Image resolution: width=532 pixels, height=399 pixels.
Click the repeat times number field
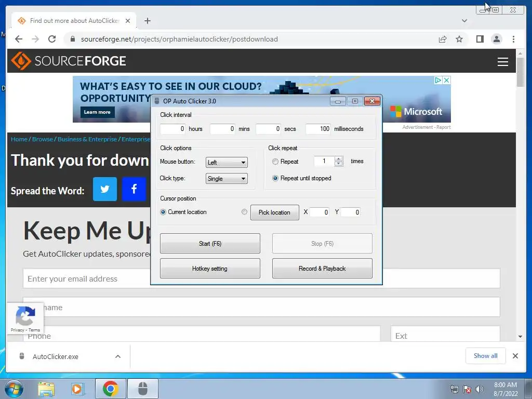324,161
